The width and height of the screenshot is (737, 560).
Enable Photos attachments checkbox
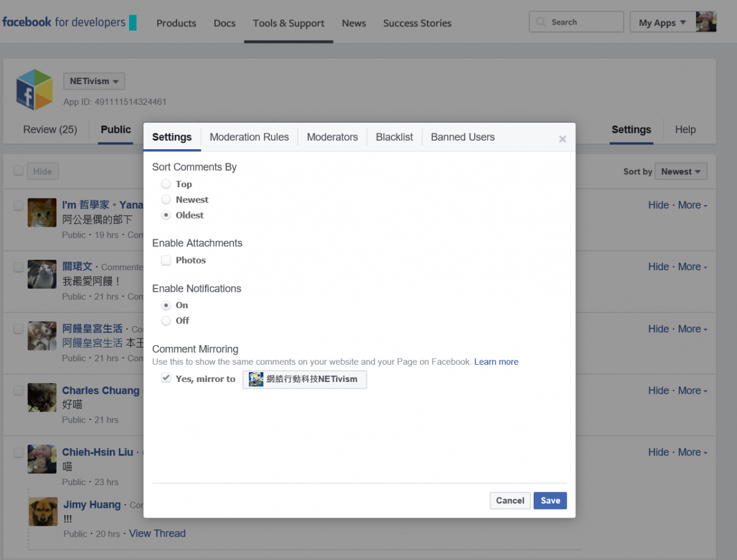pyautogui.click(x=166, y=260)
